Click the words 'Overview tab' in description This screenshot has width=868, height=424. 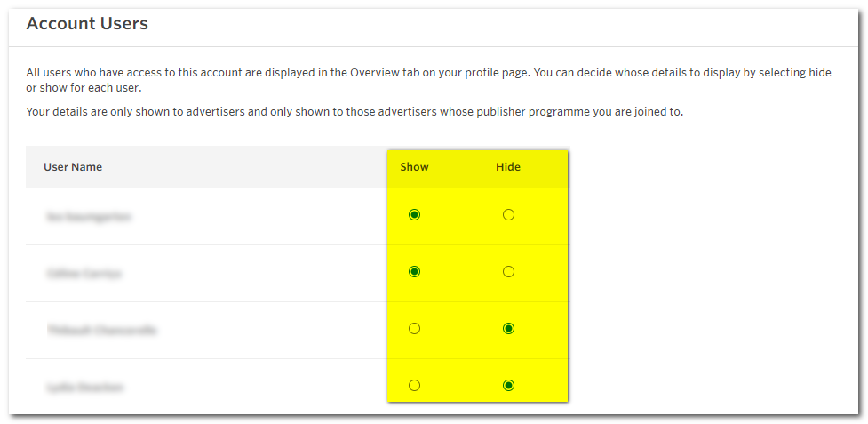pos(365,73)
